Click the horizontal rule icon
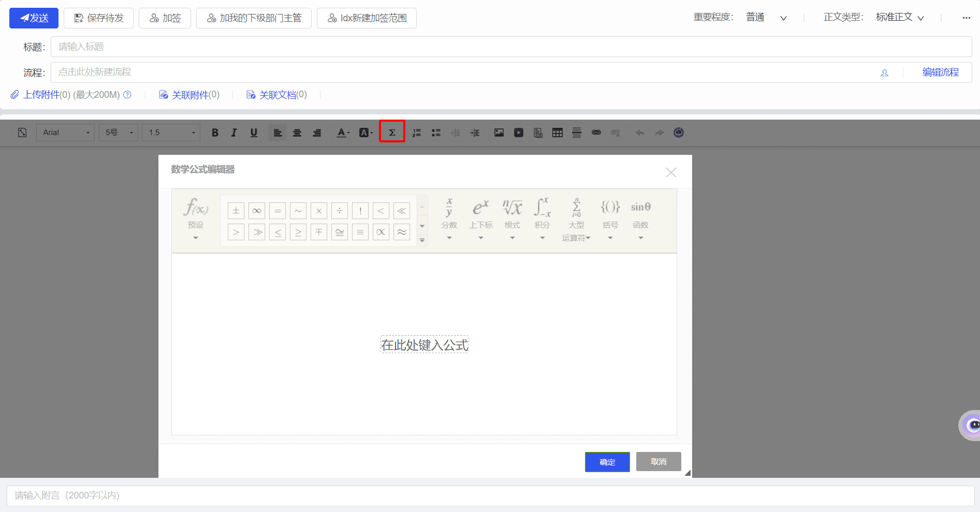980x512 pixels. pos(577,133)
